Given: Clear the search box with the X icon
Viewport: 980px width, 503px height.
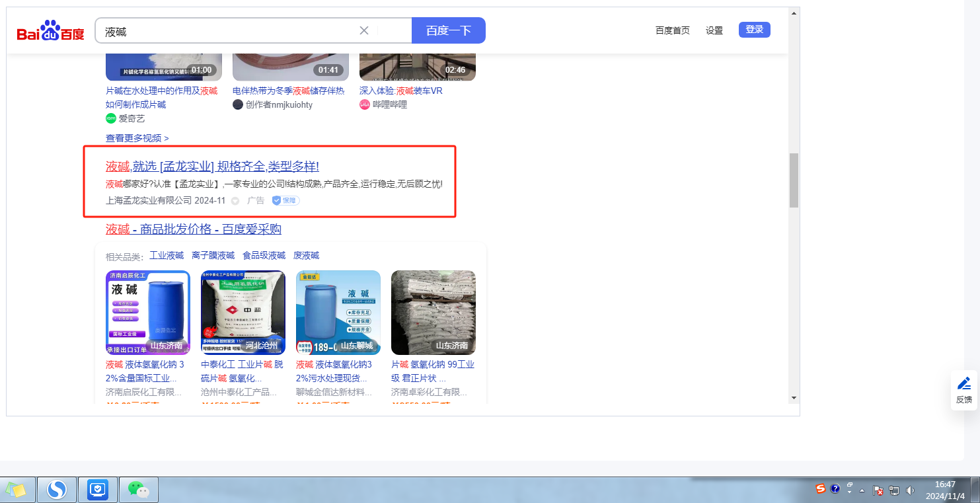Looking at the screenshot, I should pyautogui.click(x=364, y=30).
